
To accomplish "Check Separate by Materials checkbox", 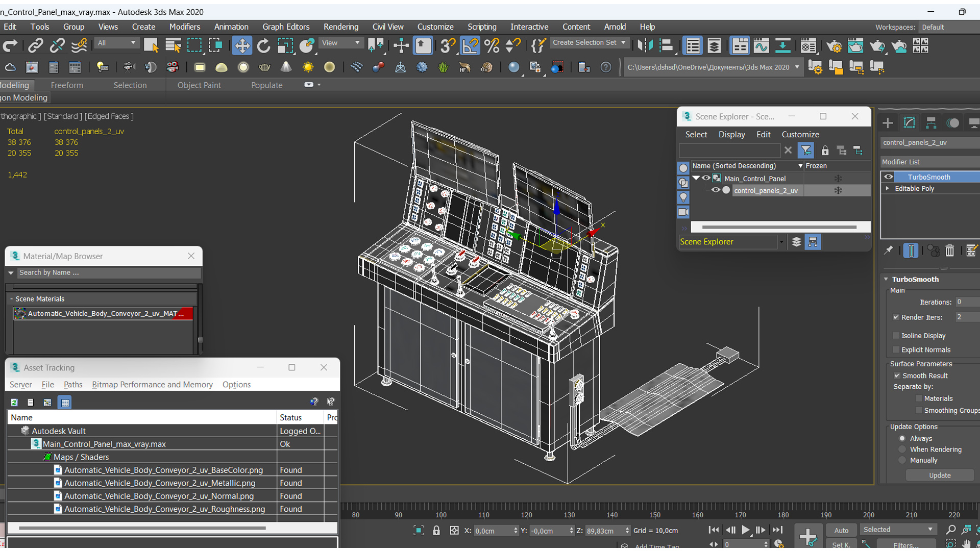I will (919, 399).
